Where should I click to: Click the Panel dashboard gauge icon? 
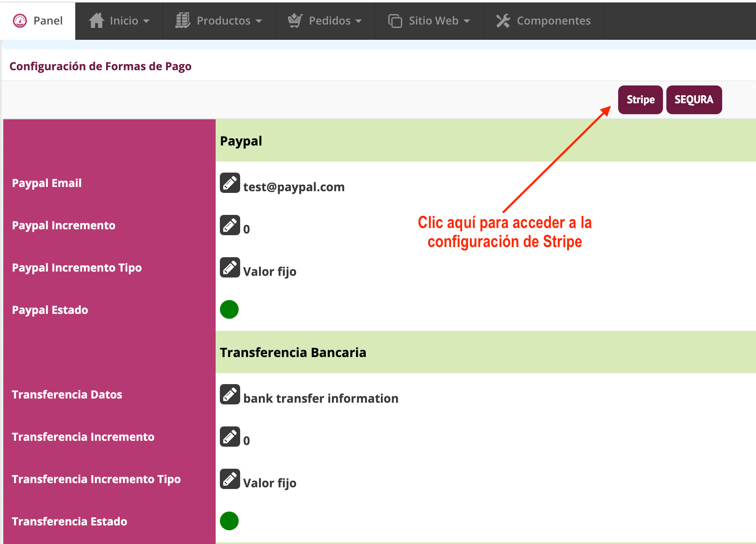(20, 21)
